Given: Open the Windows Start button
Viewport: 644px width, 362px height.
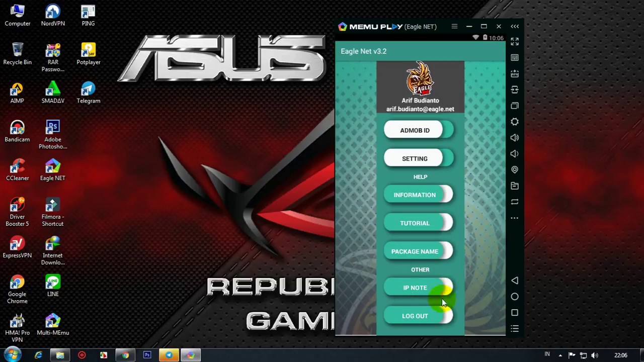Looking at the screenshot, I should tap(13, 354).
